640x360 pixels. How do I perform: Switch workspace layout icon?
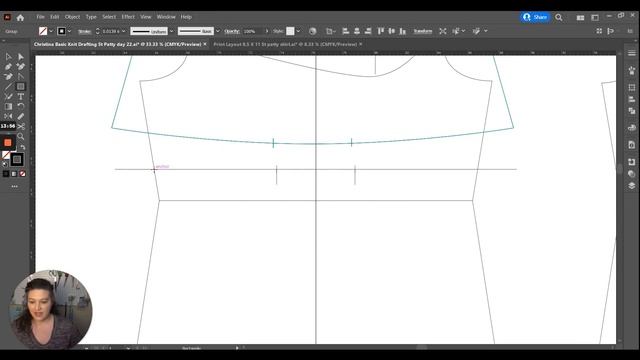[x=595, y=18]
